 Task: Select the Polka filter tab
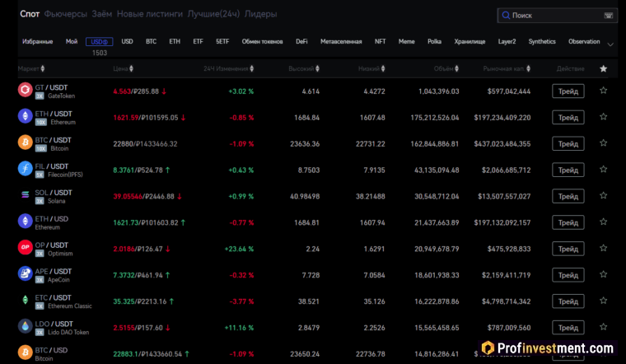(x=434, y=41)
